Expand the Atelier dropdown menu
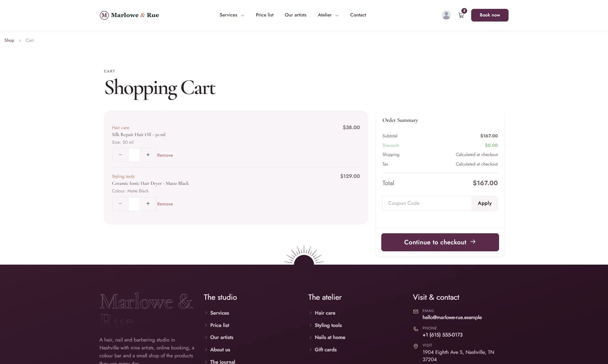This screenshot has height=364, width=608. point(328,15)
